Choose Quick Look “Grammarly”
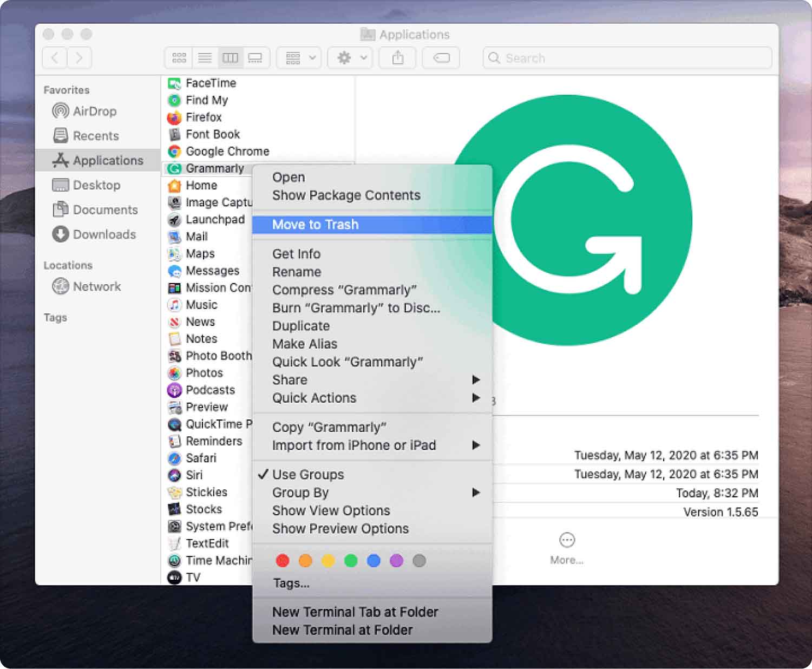This screenshot has width=812, height=669. point(372,362)
